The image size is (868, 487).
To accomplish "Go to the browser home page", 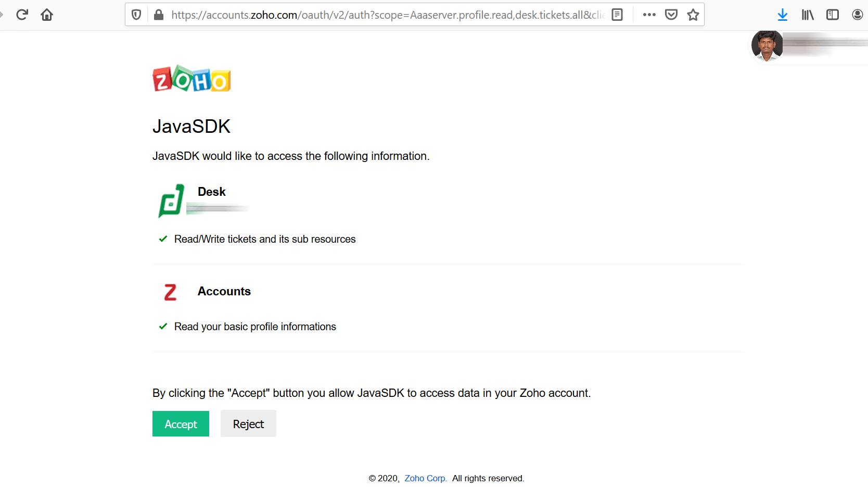I will coord(47,15).
